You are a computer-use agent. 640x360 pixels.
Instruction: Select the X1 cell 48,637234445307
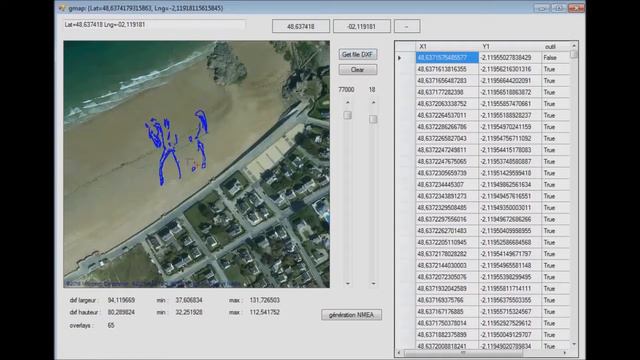[447, 184]
